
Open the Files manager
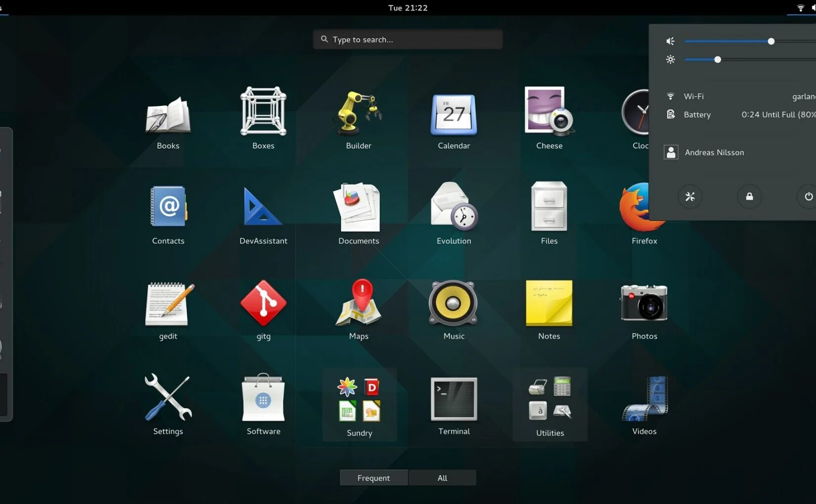click(x=549, y=213)
